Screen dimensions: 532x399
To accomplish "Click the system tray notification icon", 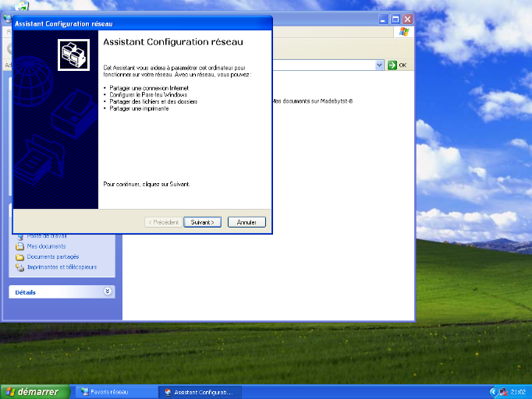I will 504,391.
